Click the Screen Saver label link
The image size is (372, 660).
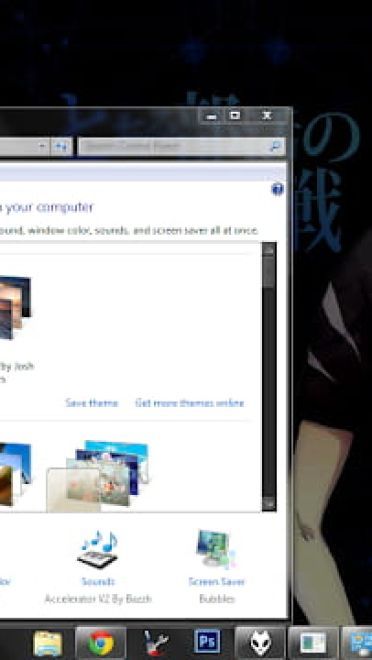click(x=217, y=582)
